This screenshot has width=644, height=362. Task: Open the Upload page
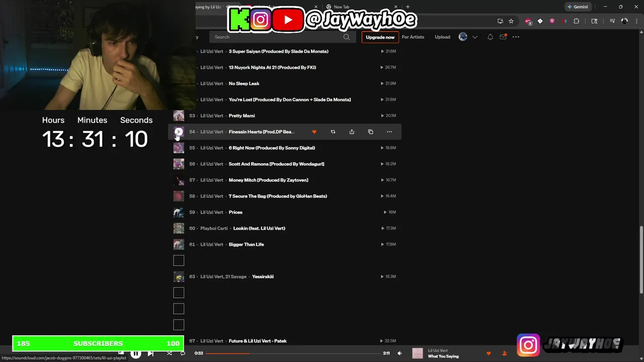point(442,37)
